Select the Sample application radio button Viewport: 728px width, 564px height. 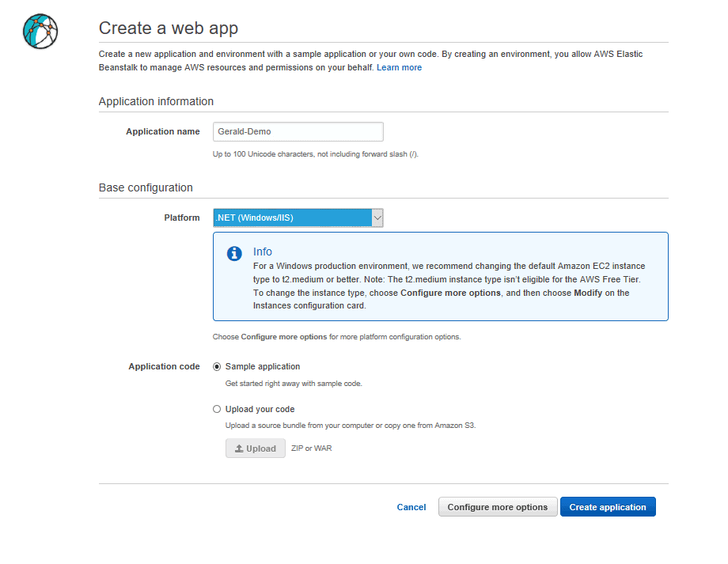pyautogui.click(x=217, y=367)
